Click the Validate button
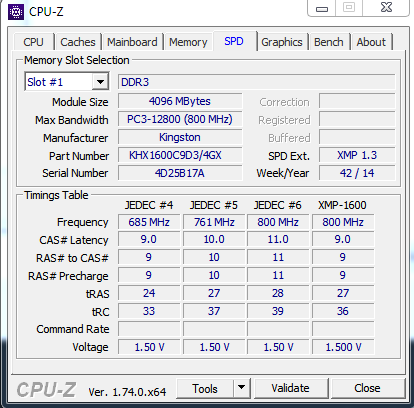The height and width of the screenshot is (408, 414). tap(291, 388)
